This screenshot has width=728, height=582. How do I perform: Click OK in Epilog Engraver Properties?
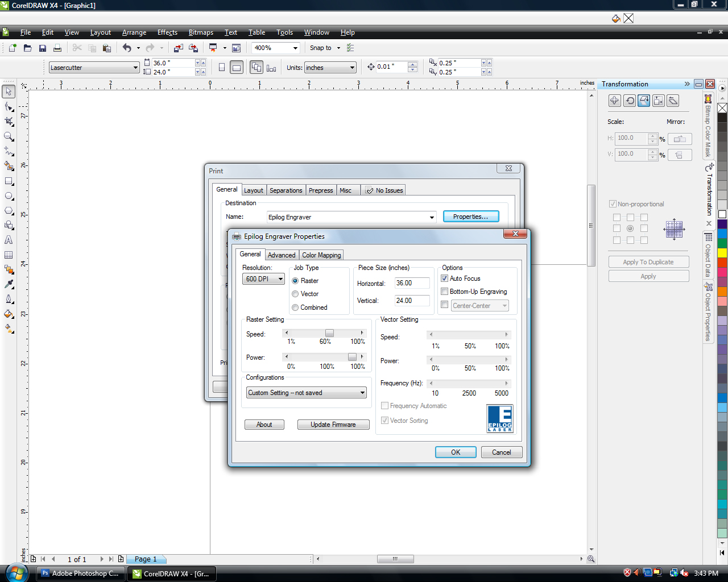[x=456, y=452]
